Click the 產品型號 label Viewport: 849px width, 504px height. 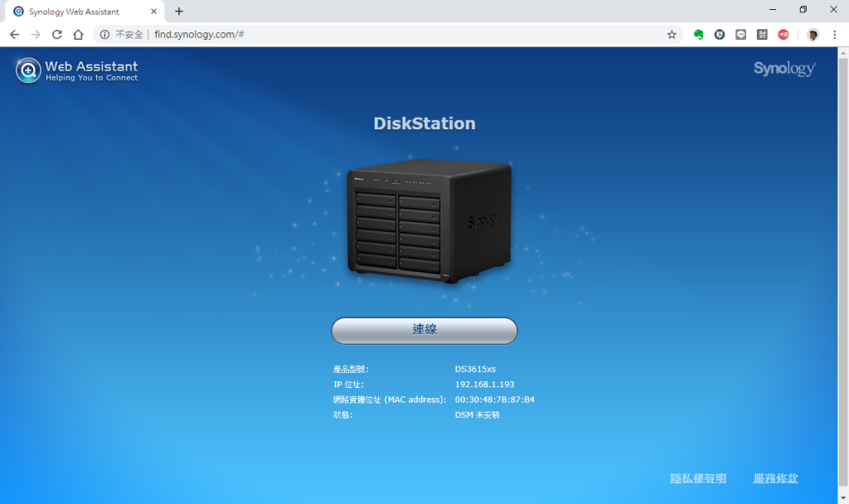pos(351,369)
